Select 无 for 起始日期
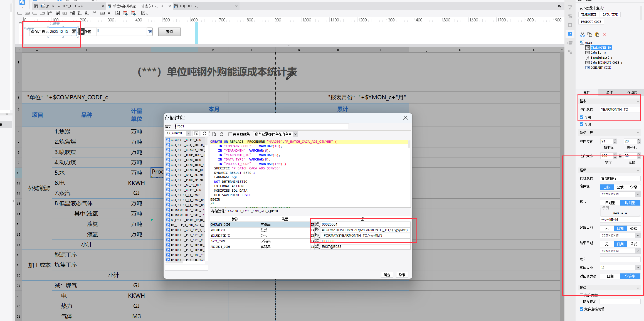The height and width of the screenshot is (321, 644). 607,228
